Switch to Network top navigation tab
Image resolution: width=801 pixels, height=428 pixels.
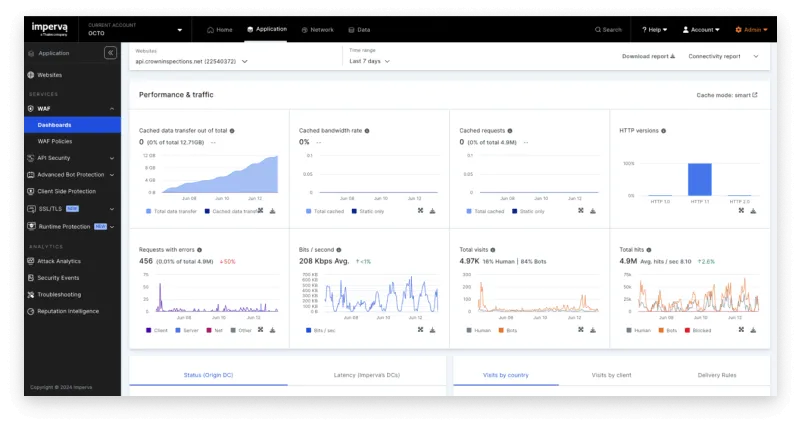317,30
